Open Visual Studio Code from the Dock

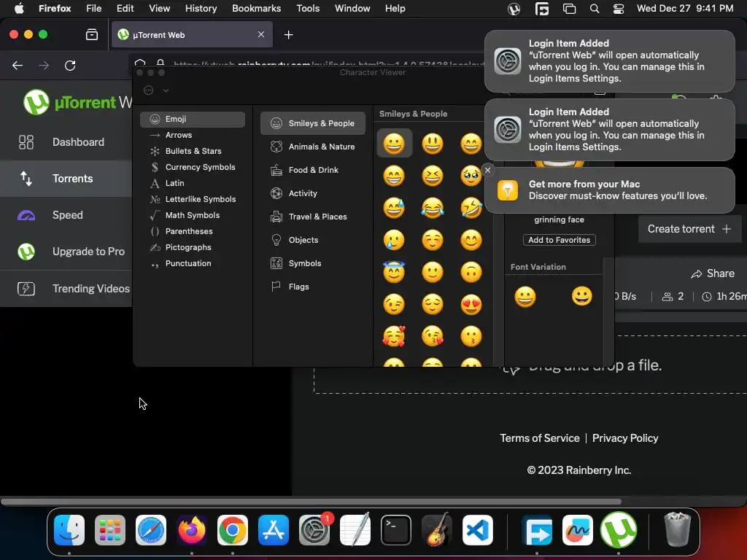click(477, 530)
